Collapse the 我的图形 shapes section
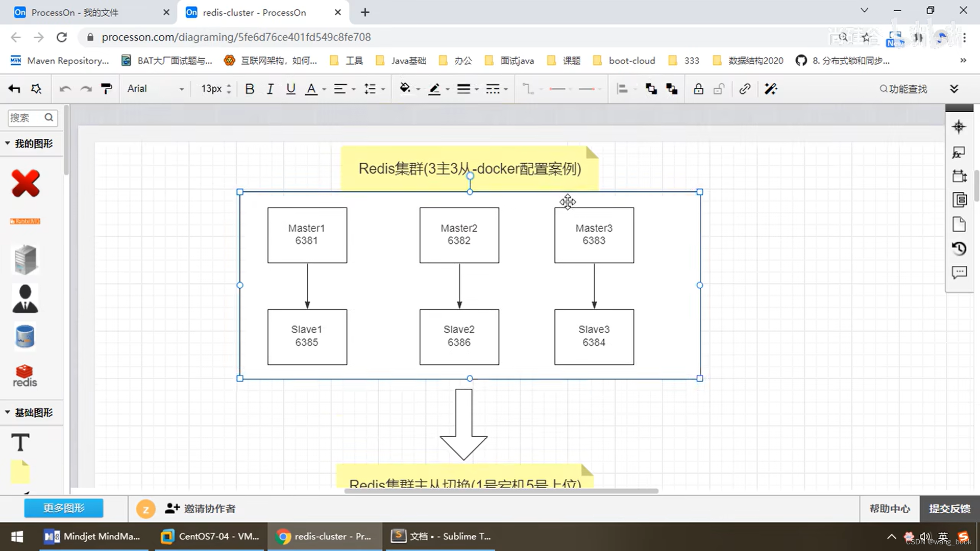 click(7, 143)
